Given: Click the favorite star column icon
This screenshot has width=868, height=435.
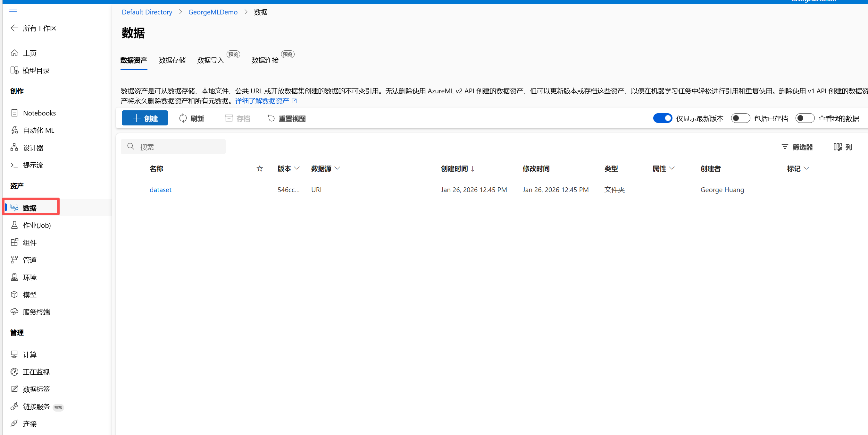Looking at the screenshot, I should click(x=259, y=169).
